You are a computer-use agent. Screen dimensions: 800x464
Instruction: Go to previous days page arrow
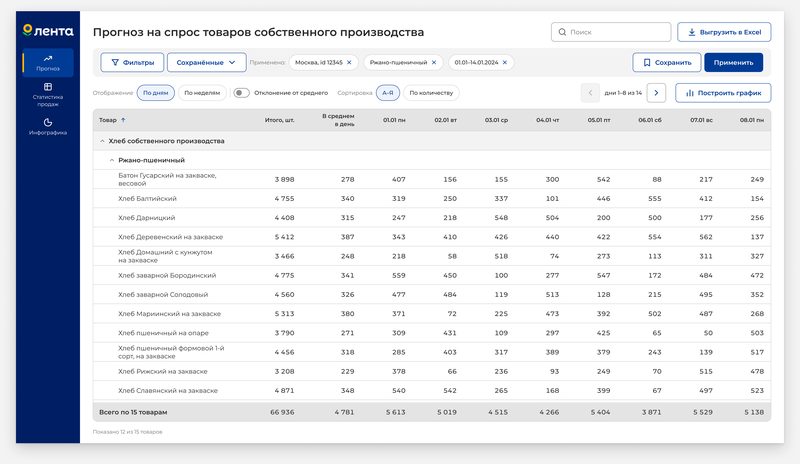[x=590, y=93]
